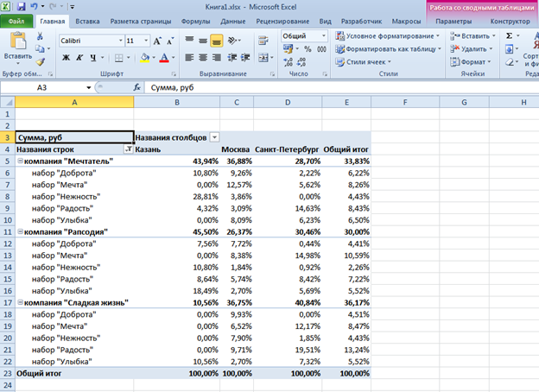Click the red font color swatch
Screen dimensions: 539x392
click(164, 57)
